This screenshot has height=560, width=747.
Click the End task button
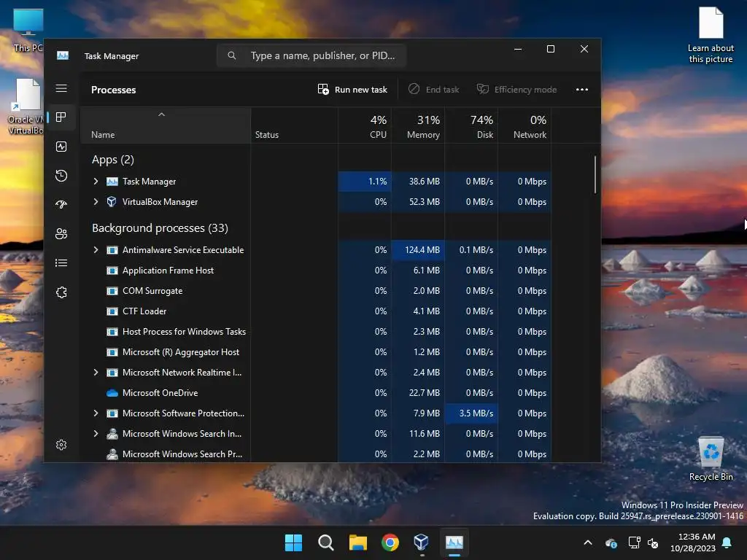pyautogui.click(x=434, y=90)
